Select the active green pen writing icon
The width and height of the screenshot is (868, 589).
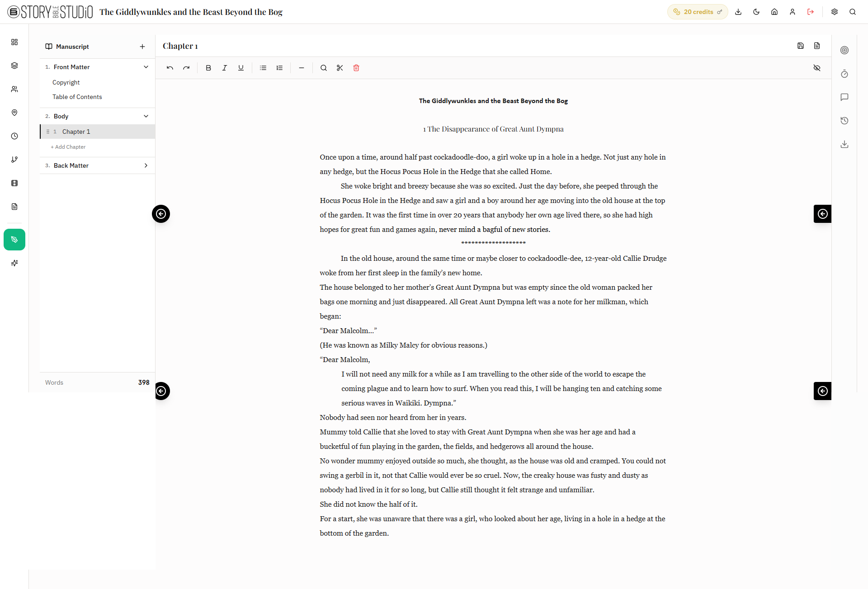(x=14, y=240)
